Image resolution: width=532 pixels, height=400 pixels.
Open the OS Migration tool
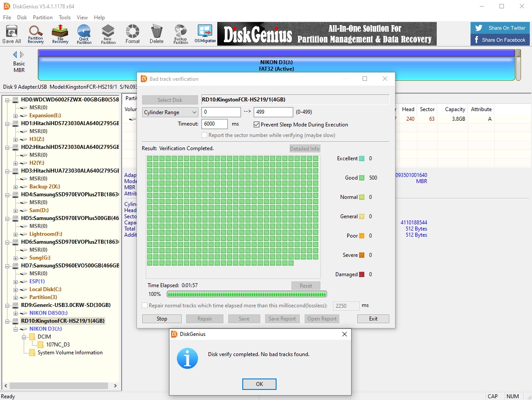205,34
